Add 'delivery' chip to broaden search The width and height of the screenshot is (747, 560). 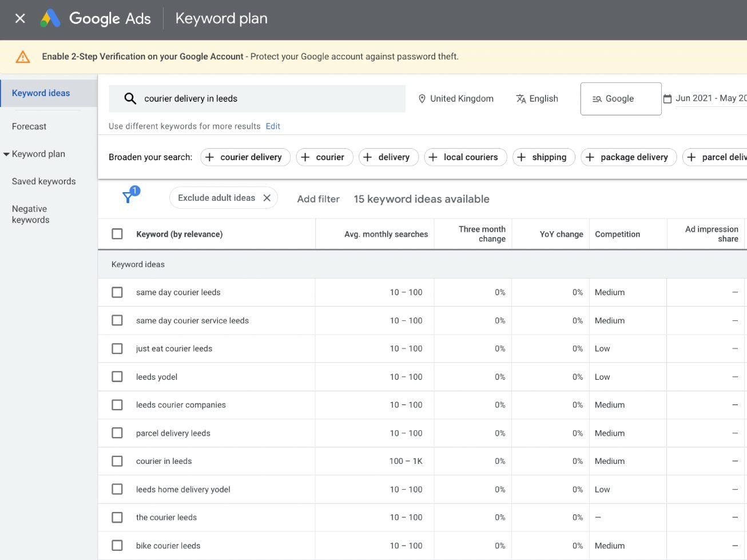[388, 157]
